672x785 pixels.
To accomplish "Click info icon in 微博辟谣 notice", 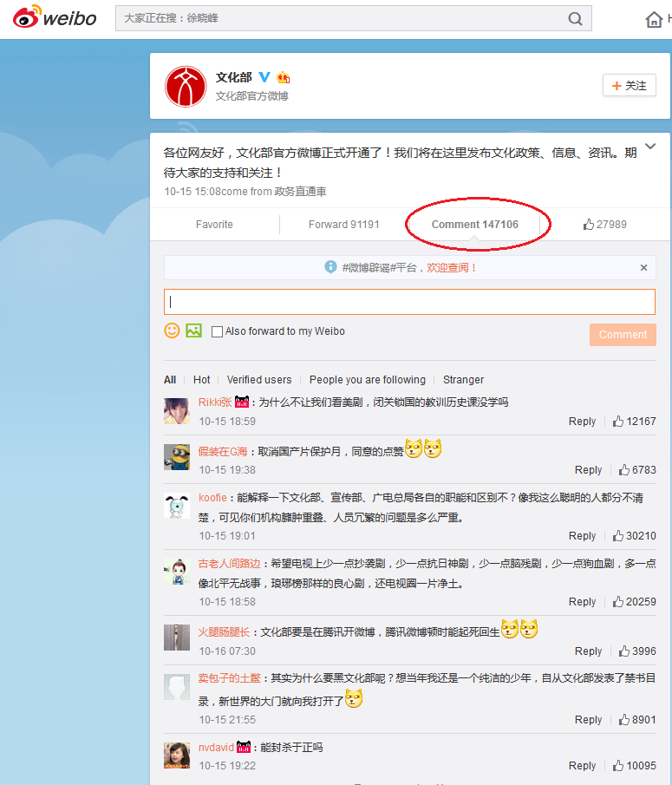I will pos(330,267).
